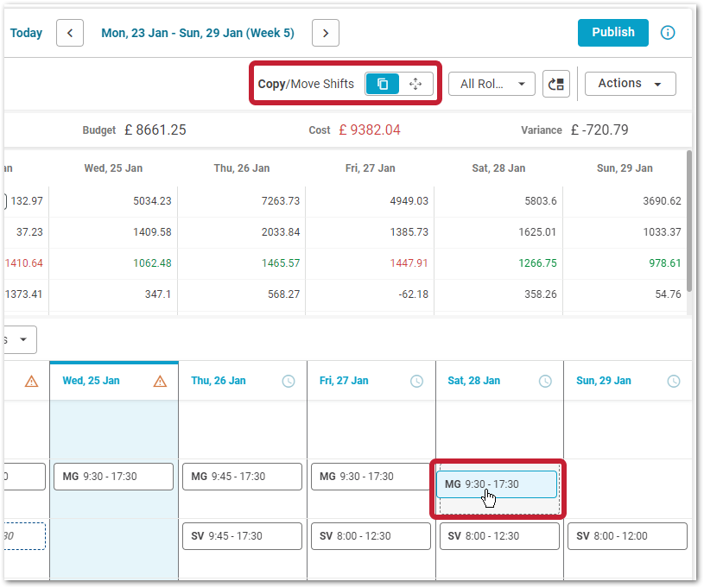Expand the Actions dropdown menu
Screen dimensions: 704x588
(630, 84)
